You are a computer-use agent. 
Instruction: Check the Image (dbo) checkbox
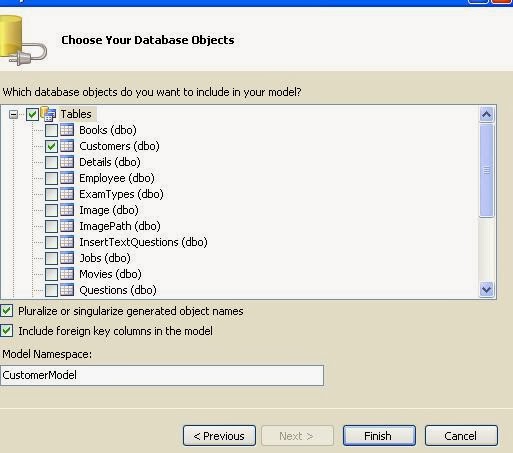click(x=51, y=210)
